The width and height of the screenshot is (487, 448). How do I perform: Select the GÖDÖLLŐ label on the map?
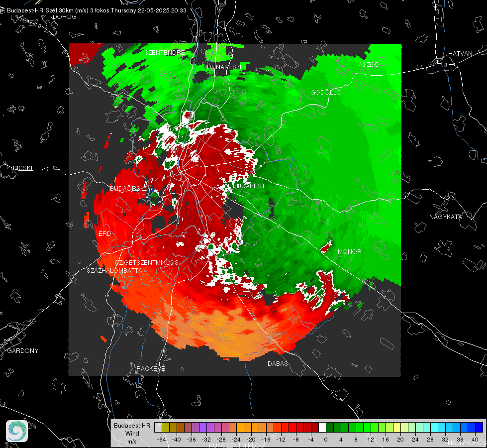click(326, 92)
